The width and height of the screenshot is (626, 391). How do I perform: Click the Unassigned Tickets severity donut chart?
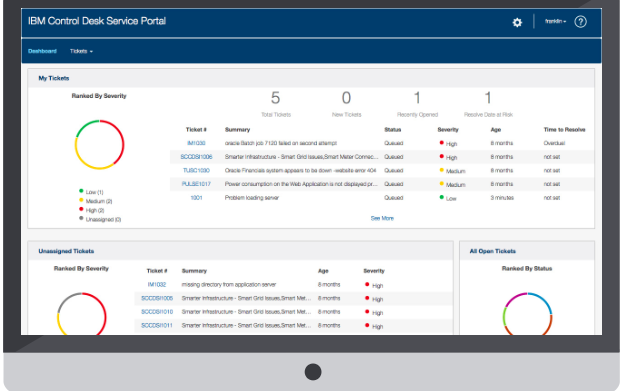(82, 314)
